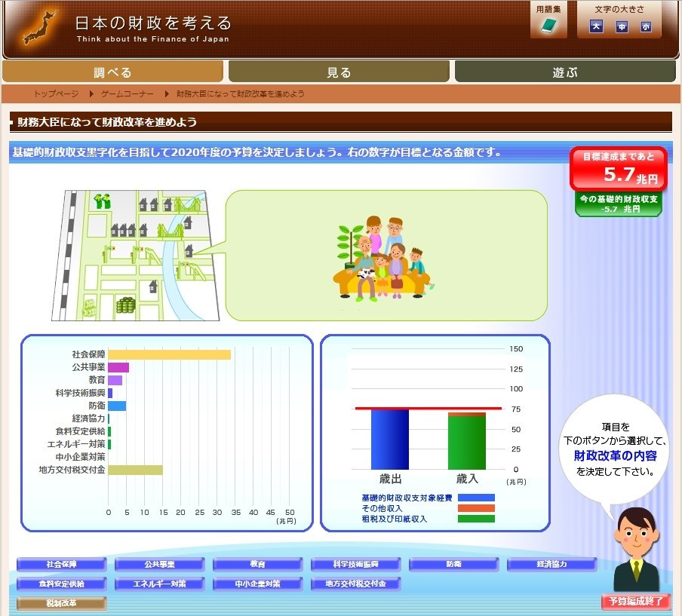Click the family on sofa illustration
682x616 pixels.
(382, 258)
